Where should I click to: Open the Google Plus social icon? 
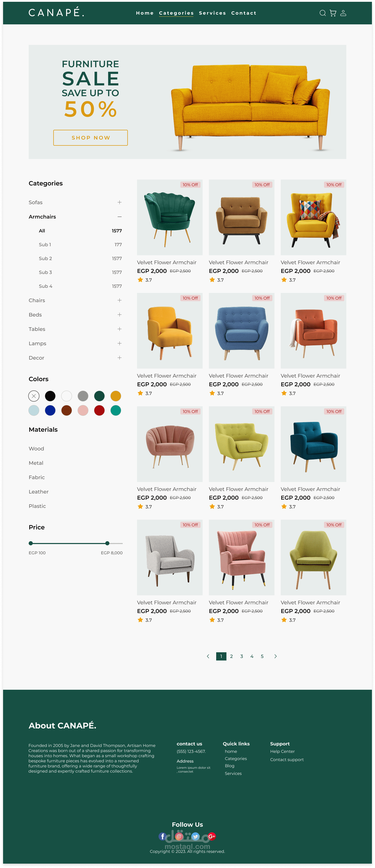click(x=212, y=836)
